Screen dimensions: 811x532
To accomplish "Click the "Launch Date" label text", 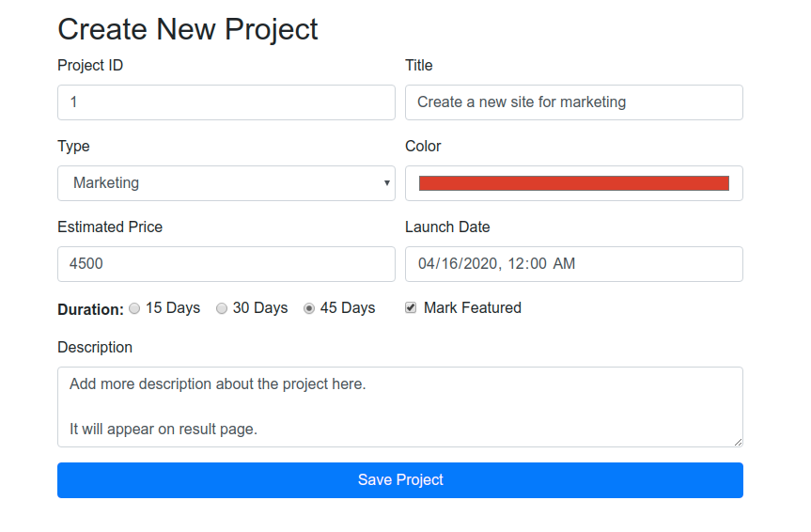I will pyautogui.click(x=447, y=227).
